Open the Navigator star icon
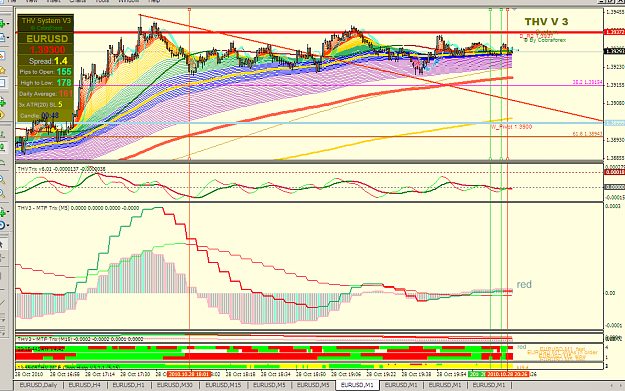Viewport: 625px width, 391px height. point(2,70)
